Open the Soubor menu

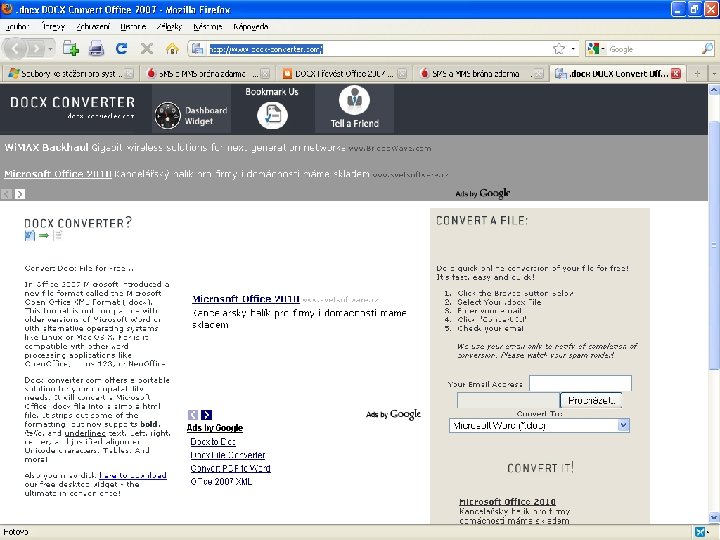pos(17,27)
